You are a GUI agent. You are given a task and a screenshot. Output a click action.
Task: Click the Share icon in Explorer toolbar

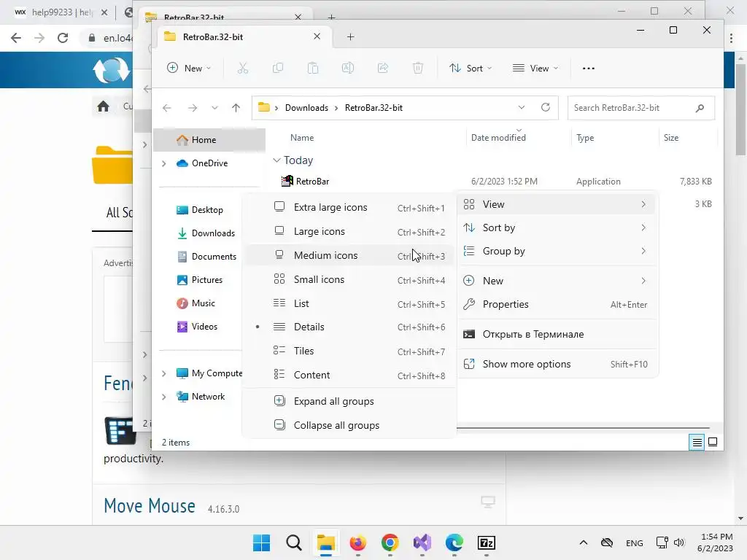coord(383,68)
